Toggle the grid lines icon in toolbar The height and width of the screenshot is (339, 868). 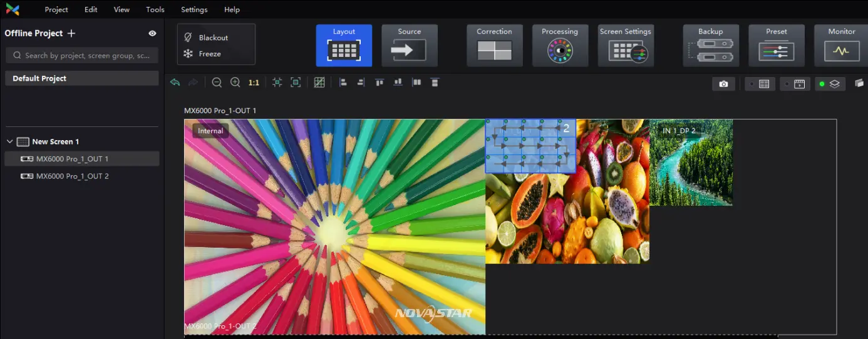[x=319, y=83]
